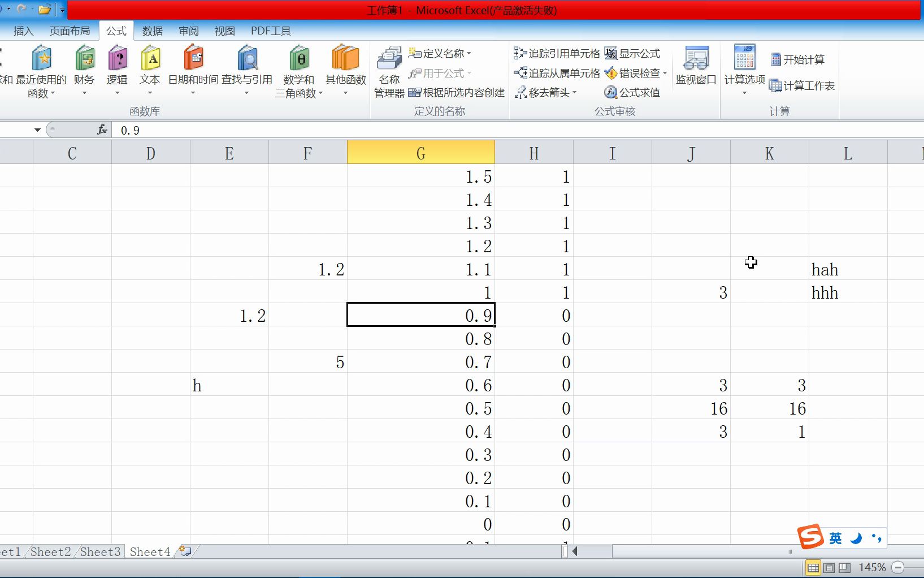
Task: Switch to the Sheet2 worksheet tab
Action: [50, 551]
